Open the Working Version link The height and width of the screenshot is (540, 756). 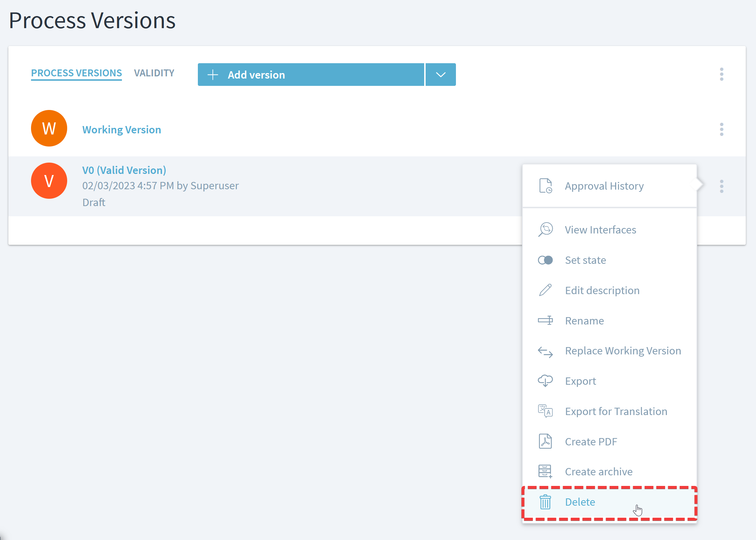click(122, 130)
